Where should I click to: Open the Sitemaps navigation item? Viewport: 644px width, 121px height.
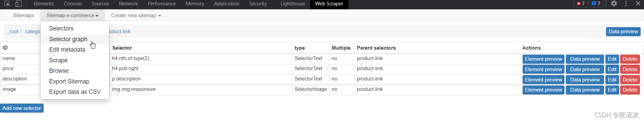(23, 15)
